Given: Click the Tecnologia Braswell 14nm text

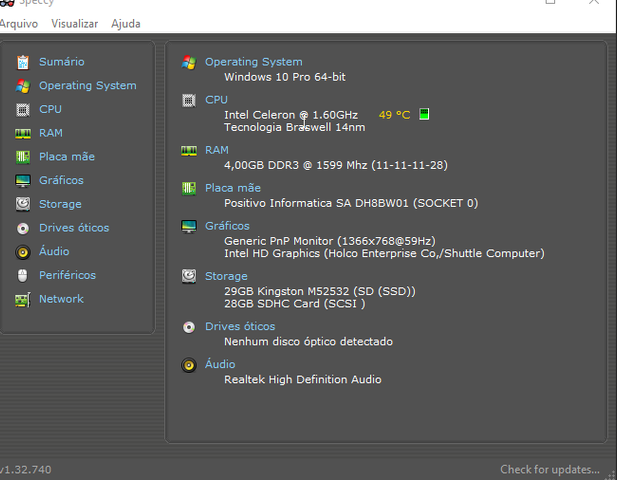Looking at the screenshot, I should 295,127.
